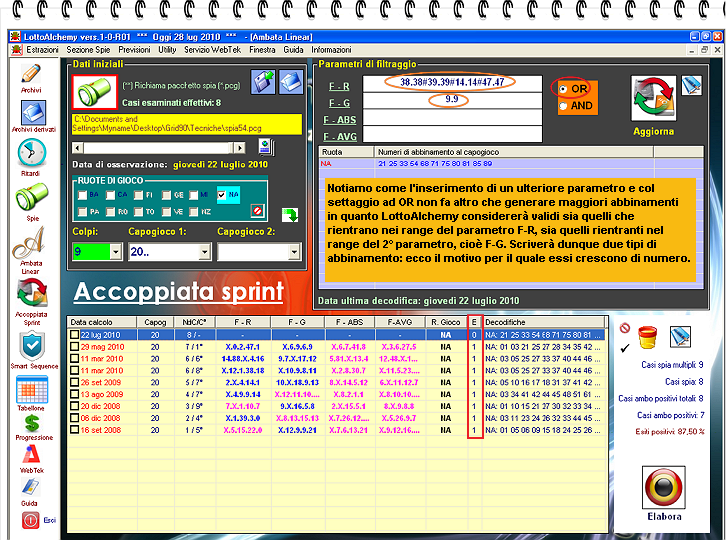Click the Esci exit icon

coord(31,520)
